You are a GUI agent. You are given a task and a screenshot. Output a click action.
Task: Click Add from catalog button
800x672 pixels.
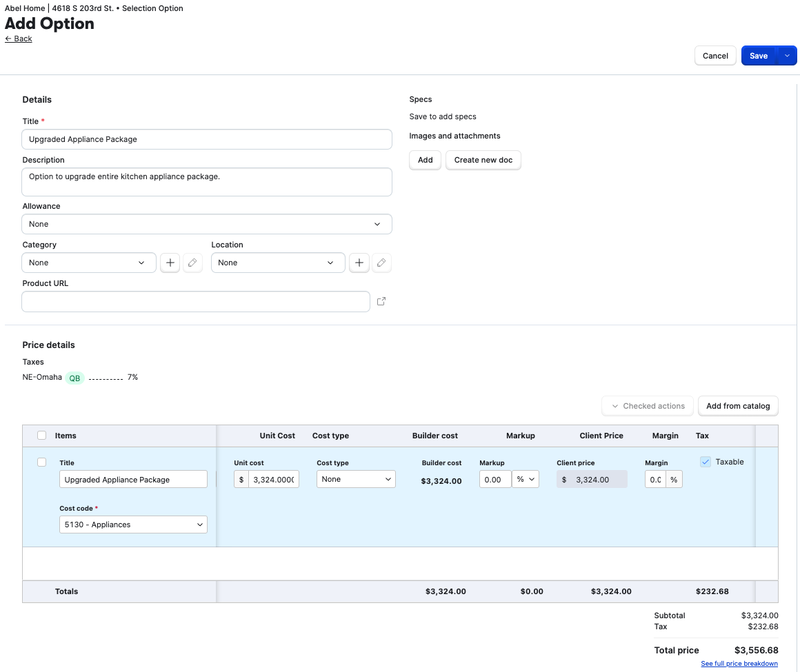pyautogui.click(x=738, y=406)
